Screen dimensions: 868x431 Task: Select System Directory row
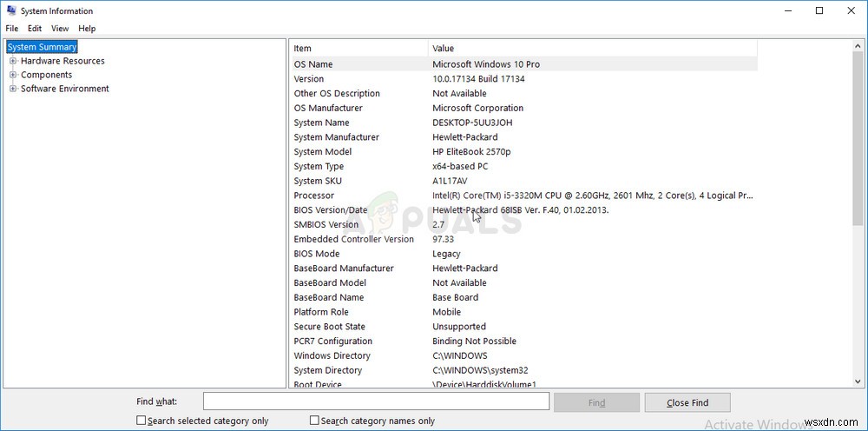[523, 370]
